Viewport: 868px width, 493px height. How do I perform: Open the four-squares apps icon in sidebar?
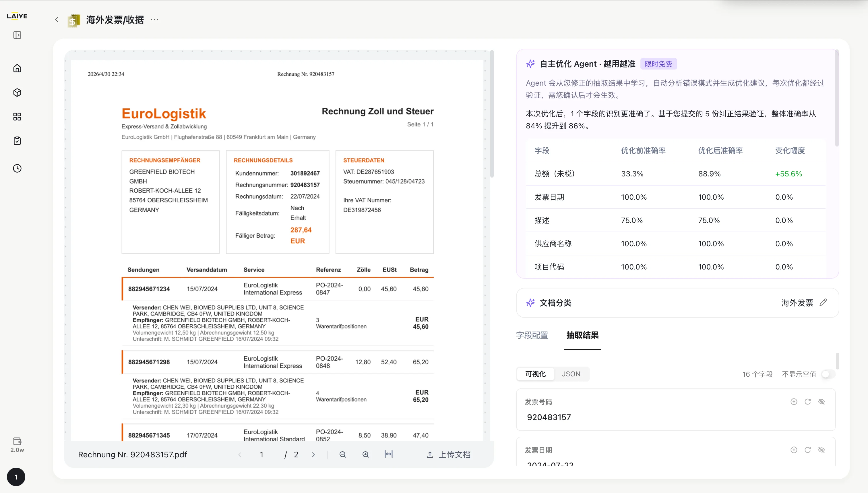pyautogui.click(x=17, y=117)
